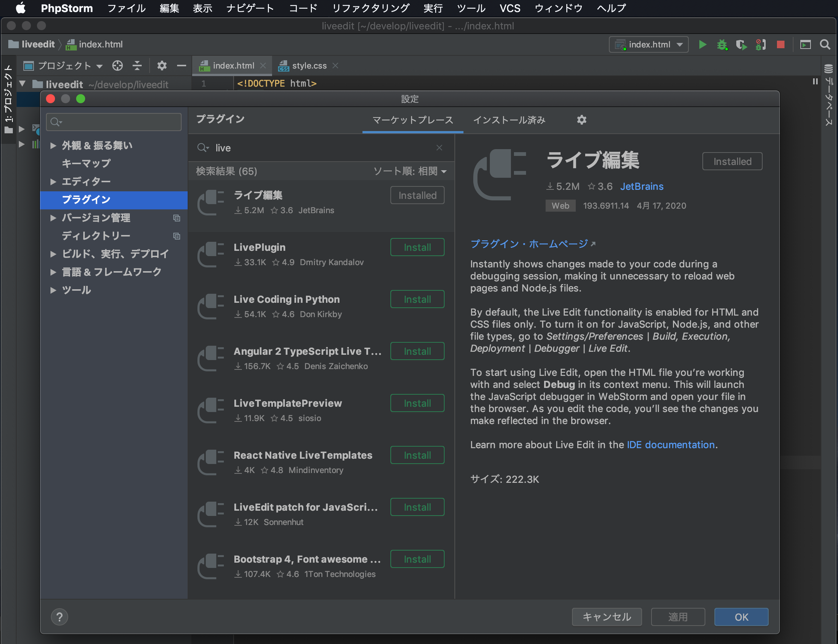Start debugging with the bug icon
The height and width of the screenshot is (644, 838).
click(723, 44)
